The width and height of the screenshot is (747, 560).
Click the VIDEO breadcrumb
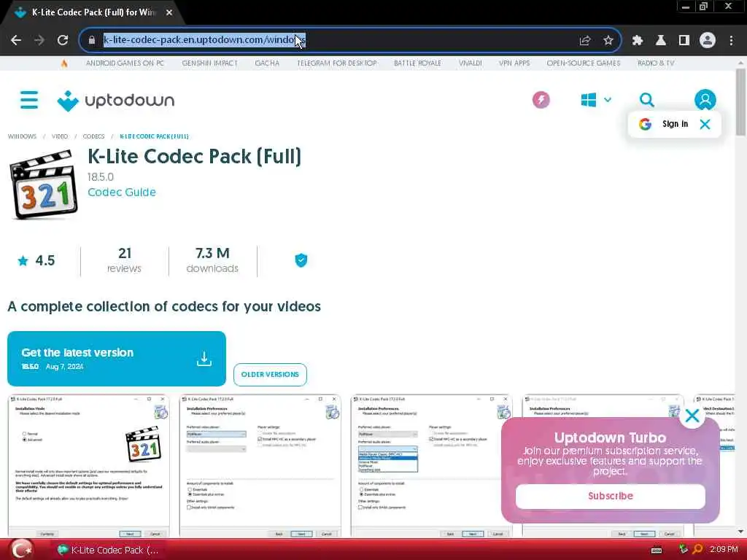[60, 136]
